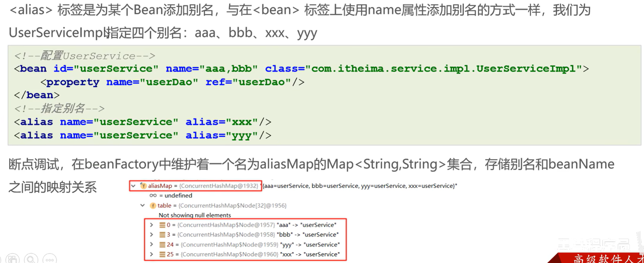Click the array element icon for node 0
644x263 pixels.
pos(162,225)
